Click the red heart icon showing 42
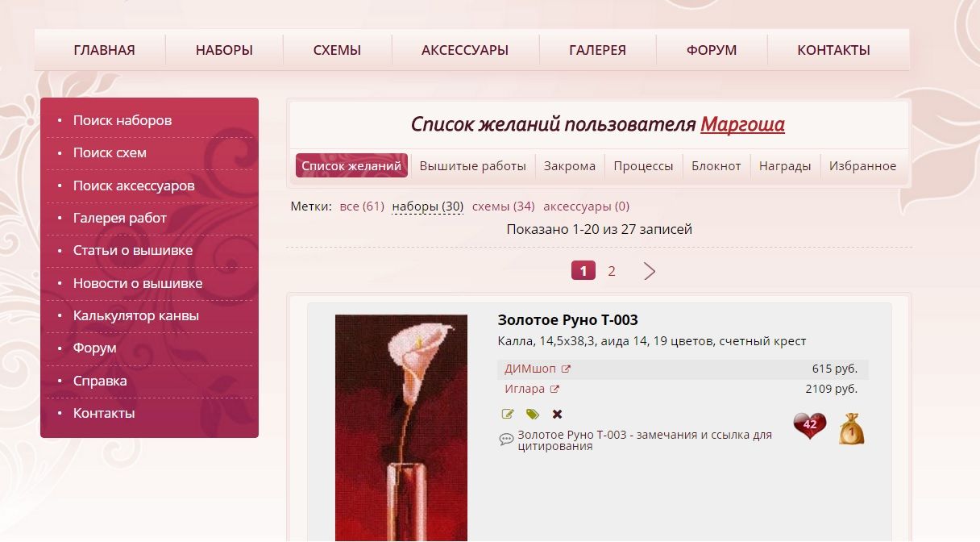980x542 pixels. pyautogui.click(x=810, y=426)
